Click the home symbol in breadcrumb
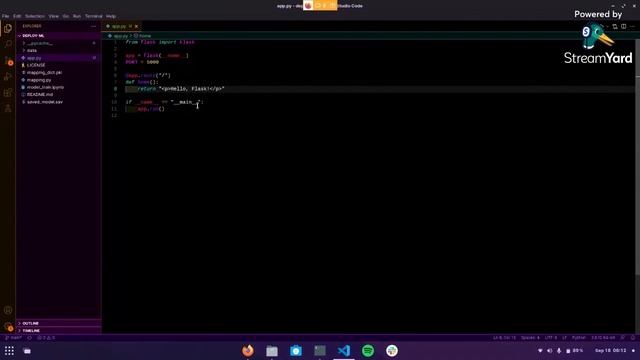This screenshot has width=640, height=360. tap(142, 36)
